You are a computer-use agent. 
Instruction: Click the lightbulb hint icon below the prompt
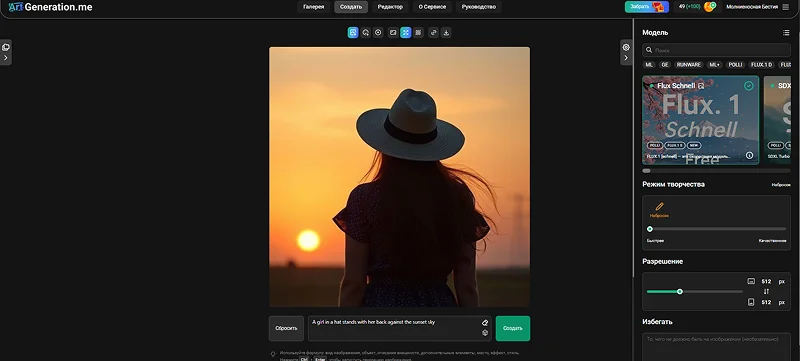273,353
